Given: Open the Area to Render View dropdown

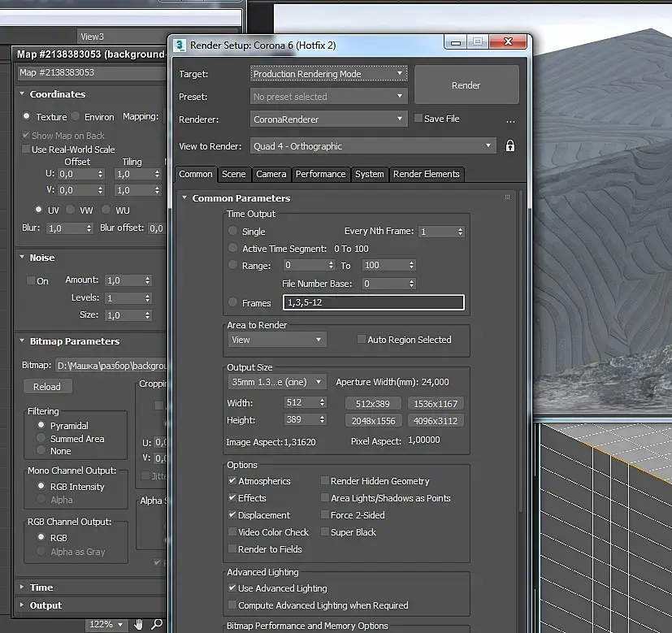Looking at the screenshot, I should coord(276,340).
